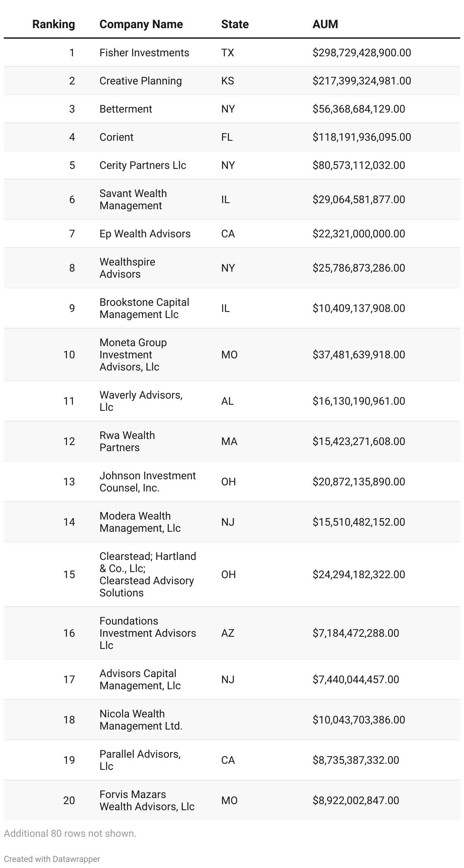Select the Fisher Investments company cell

coord(144,52)
